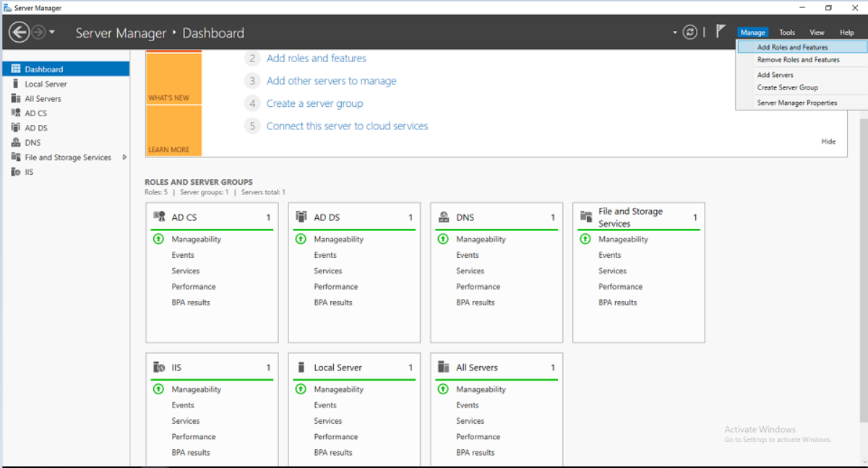Open the dropdown arrow beside the refresh icon

tap(675, 32)
